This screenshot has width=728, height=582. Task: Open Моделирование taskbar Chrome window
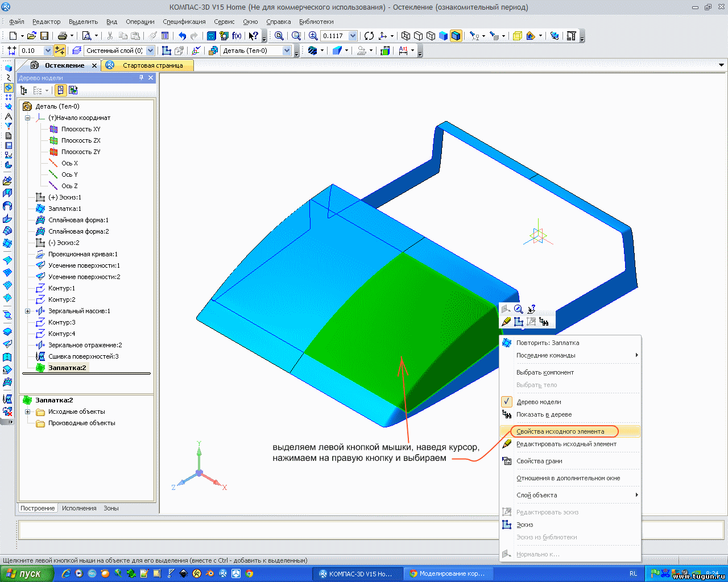[x=448, y=573]
